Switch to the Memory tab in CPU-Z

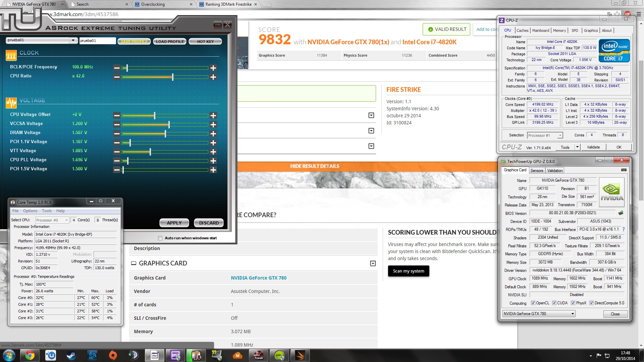pos(559,31)
